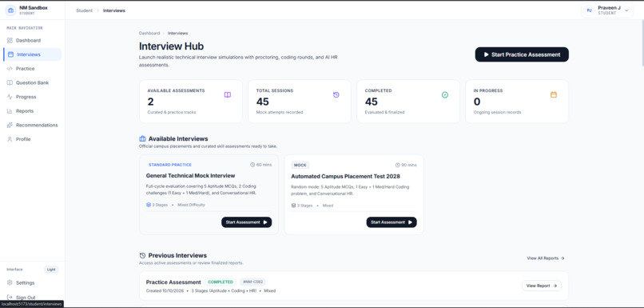Click the Student breadcrumb in top bar
This screenshot has width=644, height=308.
84,10
